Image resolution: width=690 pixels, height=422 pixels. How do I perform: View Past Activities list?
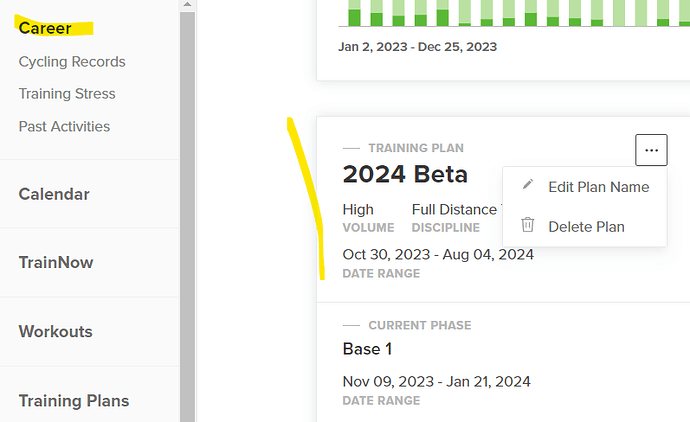click(64, 127)
